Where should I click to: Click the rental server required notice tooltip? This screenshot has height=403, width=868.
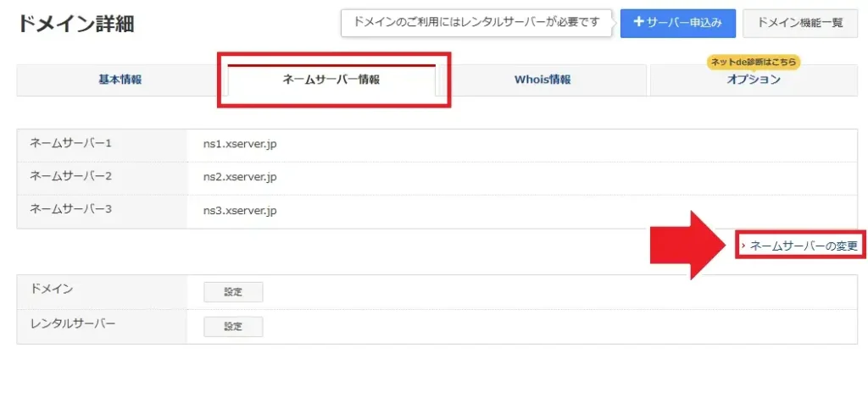pyautogui.click(x=476, y=23)
